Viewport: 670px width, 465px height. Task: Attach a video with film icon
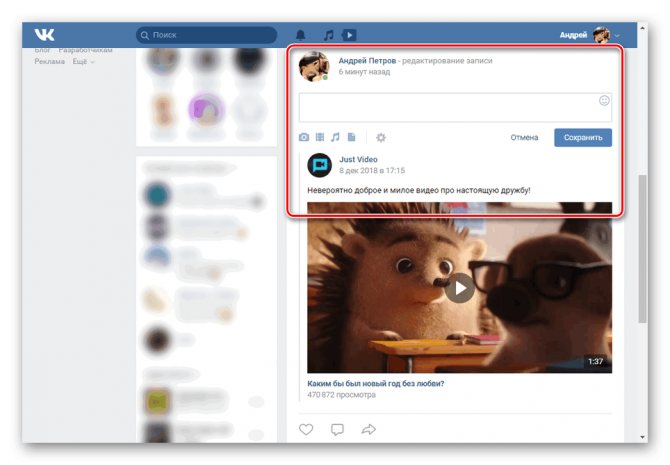coord(320,137)
